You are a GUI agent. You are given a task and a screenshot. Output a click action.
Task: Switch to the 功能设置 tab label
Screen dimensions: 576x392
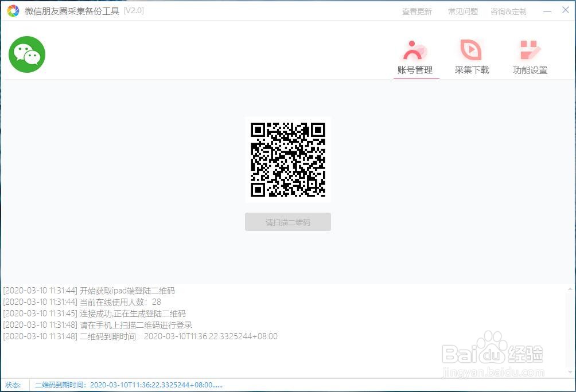click(530, 70)
